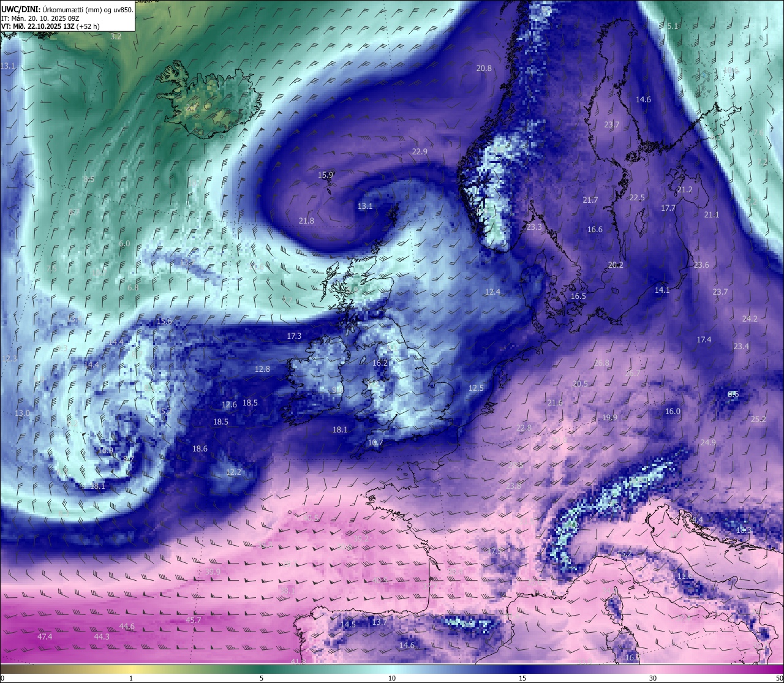The height and width of the screenshot is (683, 784).
Task: Click the 6.0 value south of Iceland
Action: coord(124,243)
